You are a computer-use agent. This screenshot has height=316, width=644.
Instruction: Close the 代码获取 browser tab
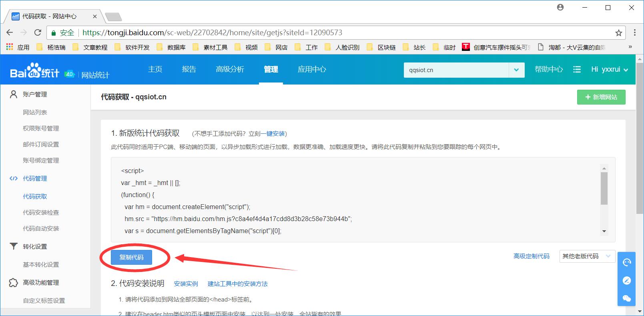tap(95, 16)
